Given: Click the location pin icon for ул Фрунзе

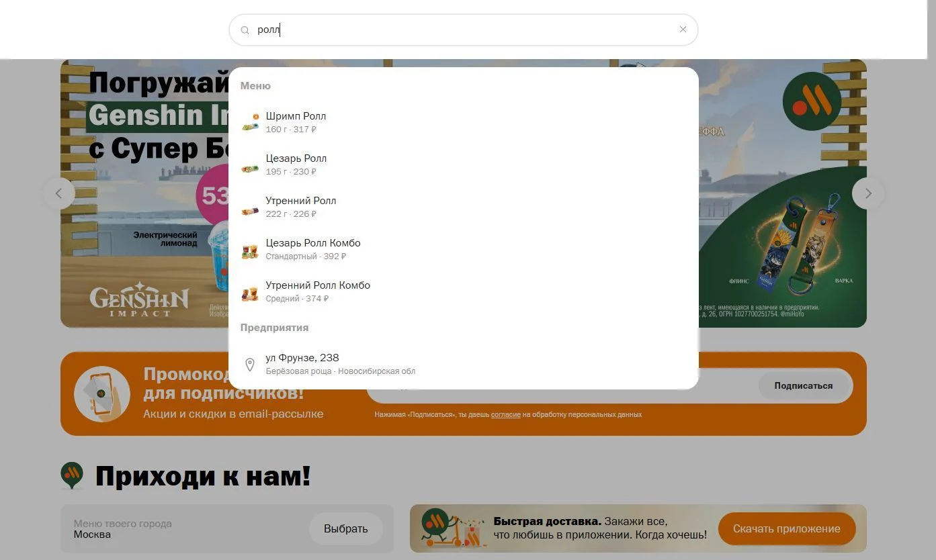Looking at the screenshot, I should [x=250, y=365].
